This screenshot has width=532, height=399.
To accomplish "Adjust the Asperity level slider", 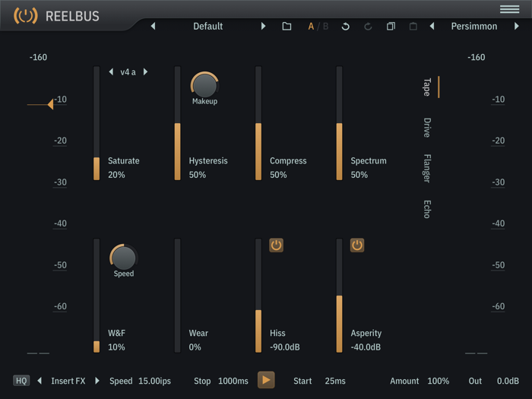I will [x=339, y=296].
